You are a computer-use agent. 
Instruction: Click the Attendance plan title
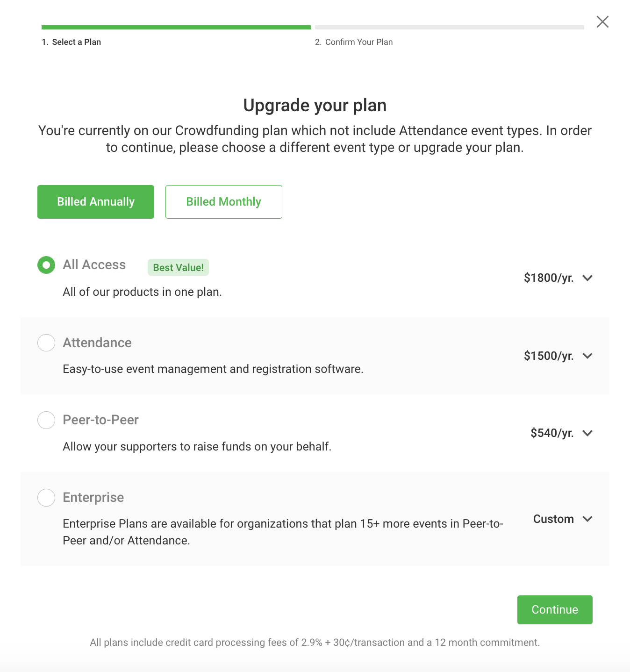pos(97,343)
